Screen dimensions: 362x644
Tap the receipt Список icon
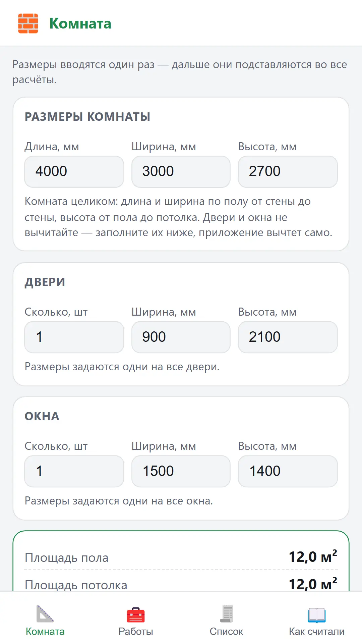[226, 613]
